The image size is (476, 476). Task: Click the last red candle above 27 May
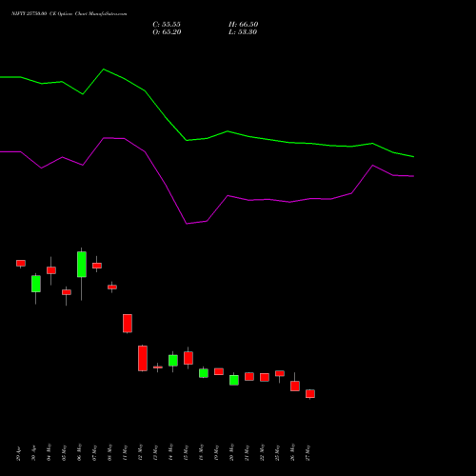[310, 393]
